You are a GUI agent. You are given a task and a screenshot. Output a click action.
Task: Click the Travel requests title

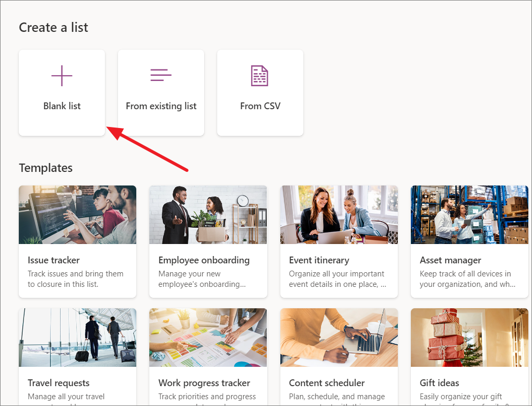tap(58, 383)
